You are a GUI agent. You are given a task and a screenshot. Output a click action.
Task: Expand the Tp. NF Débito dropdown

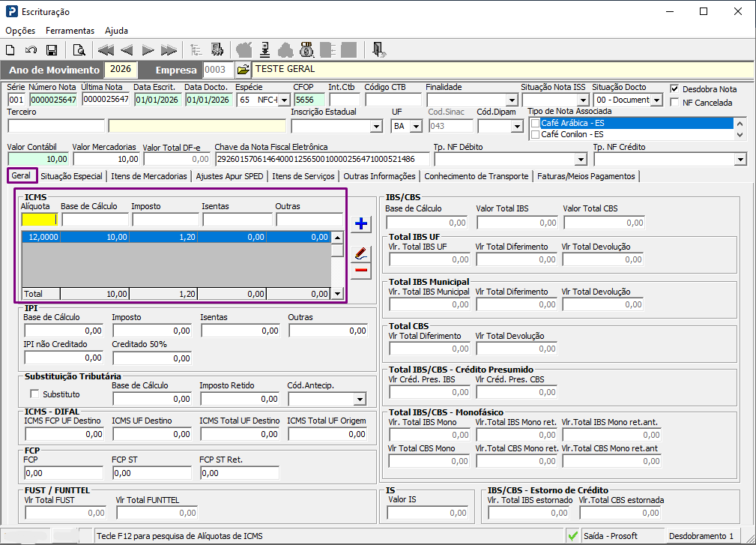581,160
